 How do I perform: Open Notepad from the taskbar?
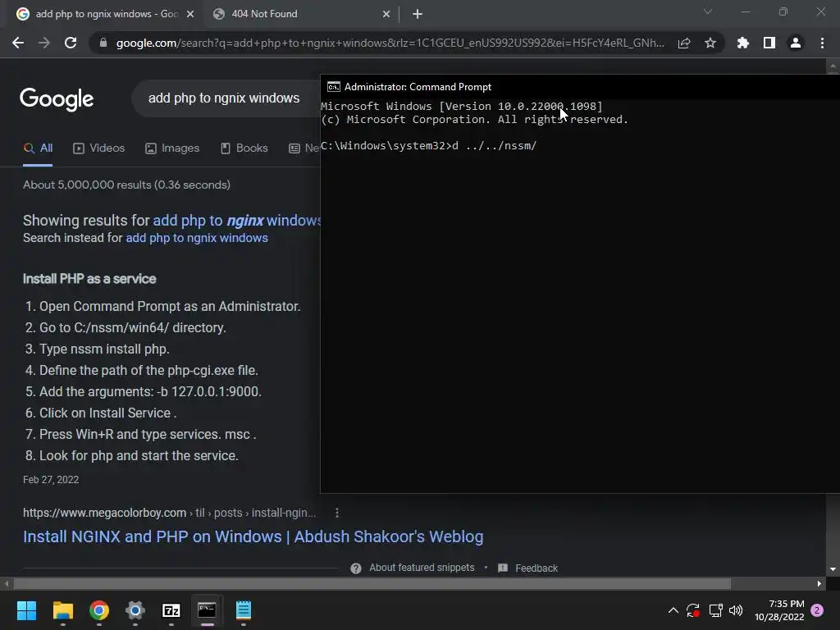[243, 610]
